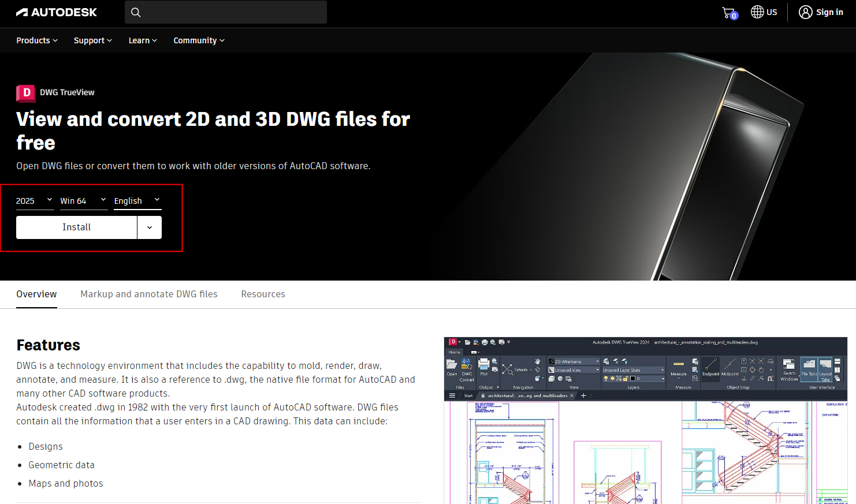Click the Sign in user icon
This screenshot has height=504, width=856.
pyautogui.click(x=805, y=12)
